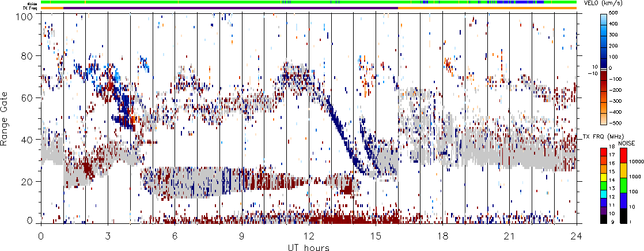The image size is (644, 251).
Task: Click velocity scale value -300
Action: (x=616, y=101)
